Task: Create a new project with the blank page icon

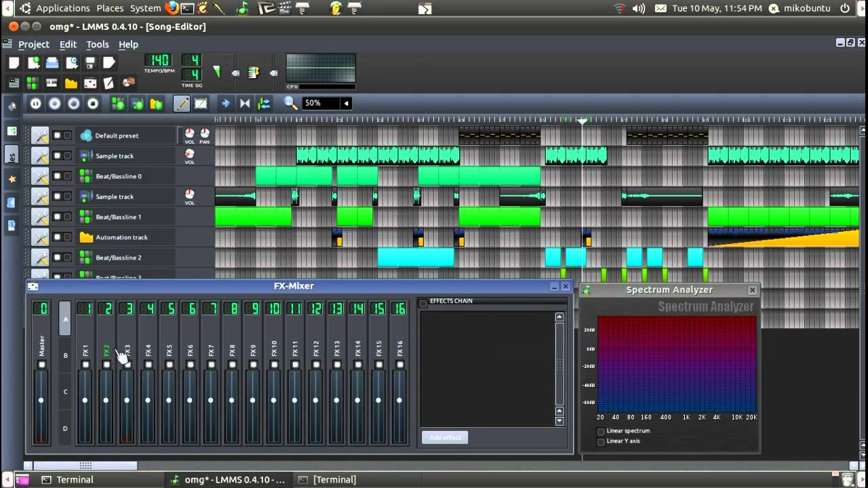Action: pos(14,63)
